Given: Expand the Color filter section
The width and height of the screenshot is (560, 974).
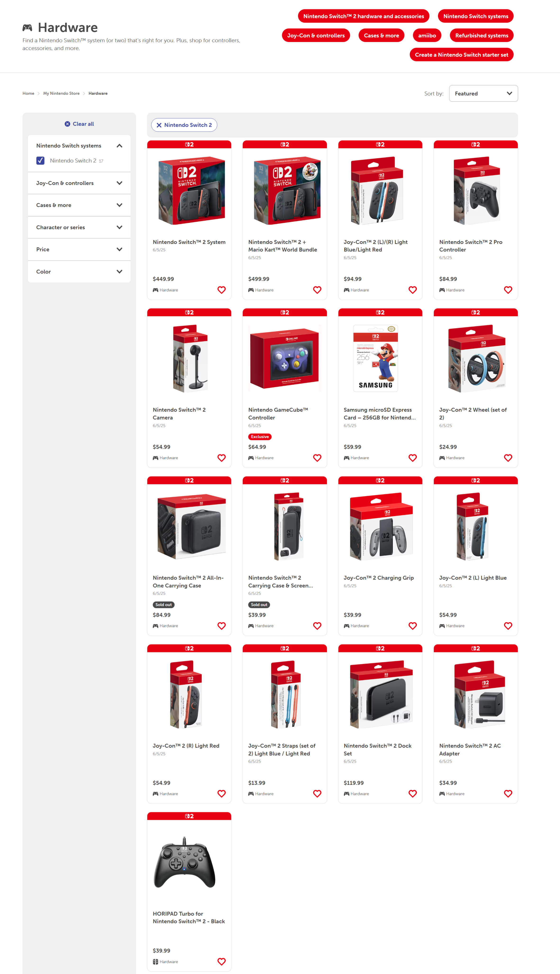Looking at the screenshot, I should [x=79, y=272].
